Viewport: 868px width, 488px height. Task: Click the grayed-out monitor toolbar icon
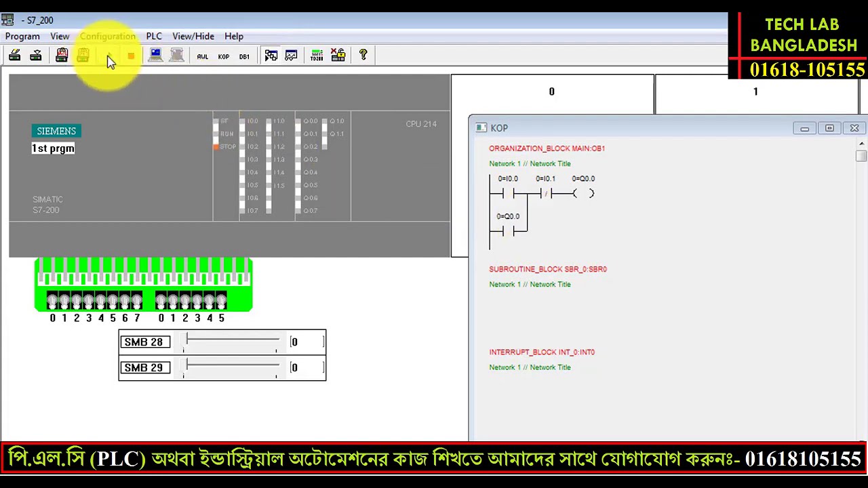coord(176,56)
